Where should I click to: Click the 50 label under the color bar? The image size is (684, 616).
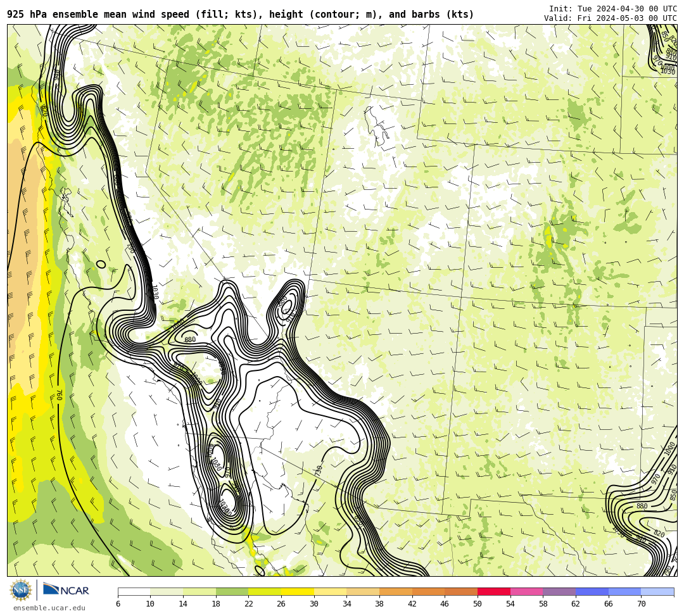tap(478, 604)
